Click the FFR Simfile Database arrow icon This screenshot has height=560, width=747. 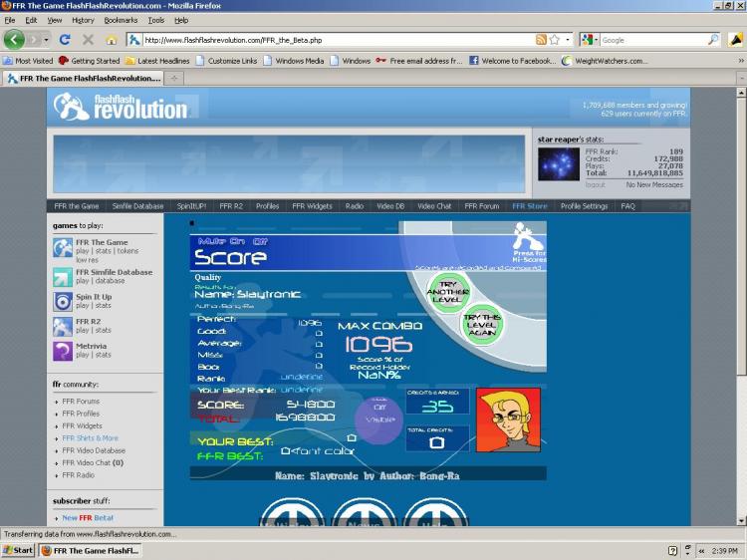(x=63, y=277)
